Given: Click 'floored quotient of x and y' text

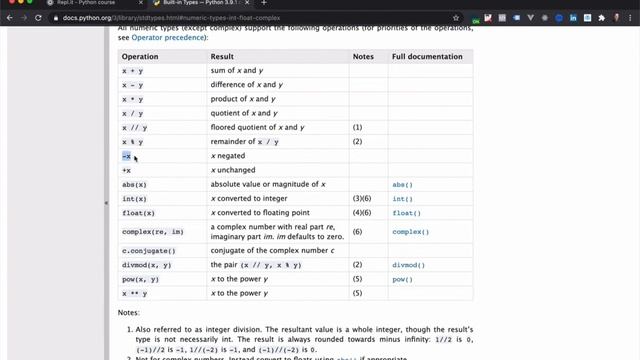Looking at the screenshot, I should pyautogui.click(x=258, y=127).
